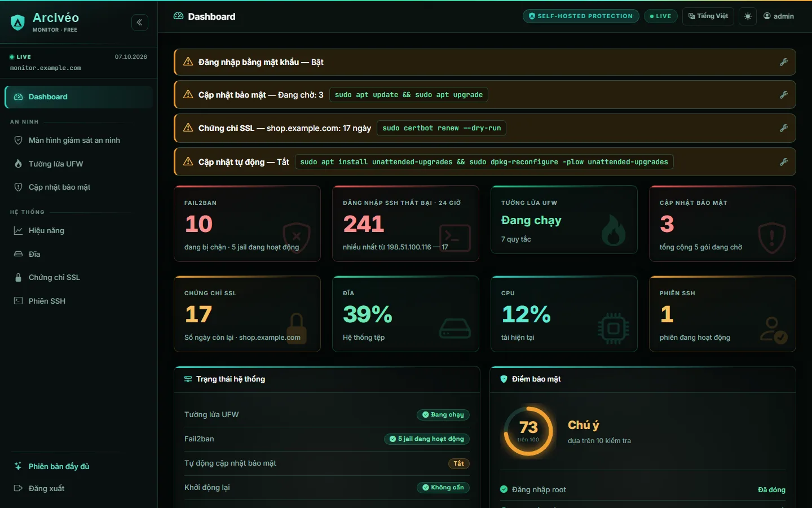This screenshot has width=812, height=508.
Task: Click the 5 jail đang hoạt động badge
Action: coord(427,439)
